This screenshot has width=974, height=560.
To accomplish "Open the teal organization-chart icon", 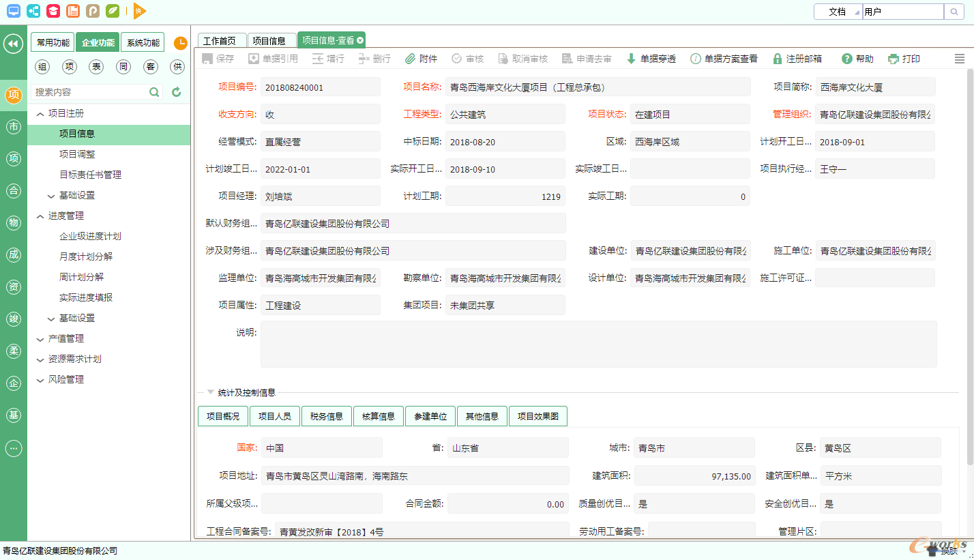I will [33, 11].
